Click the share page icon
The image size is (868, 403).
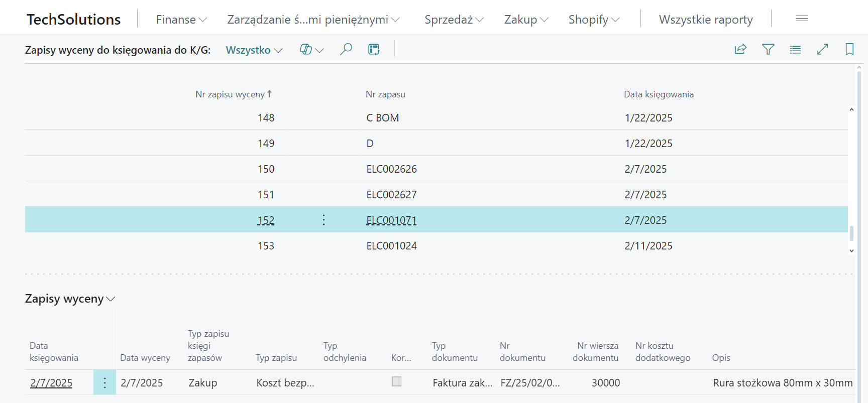740,49
